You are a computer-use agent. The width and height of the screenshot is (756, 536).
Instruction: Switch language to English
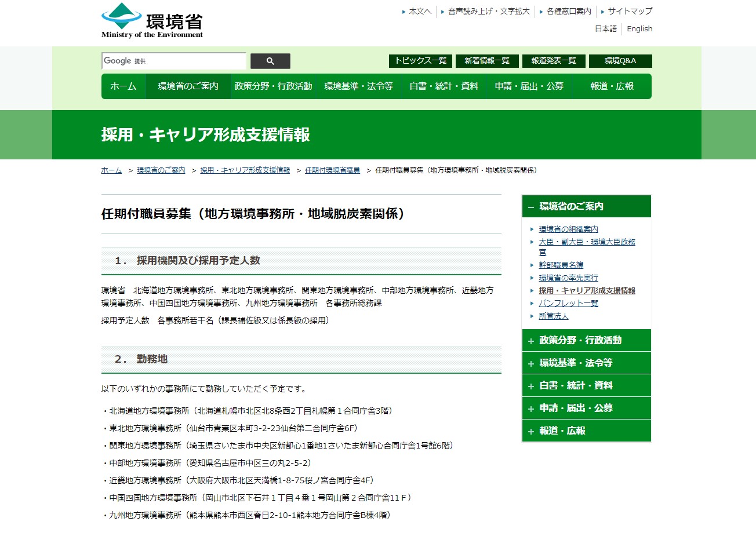639,29
